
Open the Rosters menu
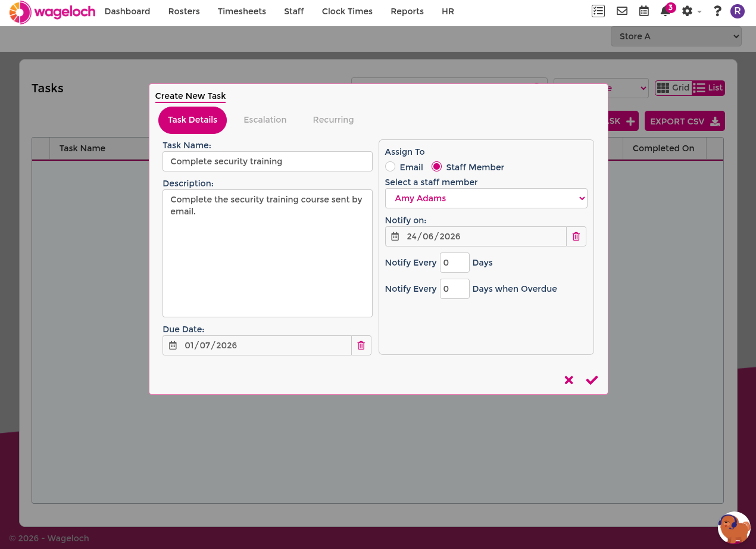click(184, 11)
